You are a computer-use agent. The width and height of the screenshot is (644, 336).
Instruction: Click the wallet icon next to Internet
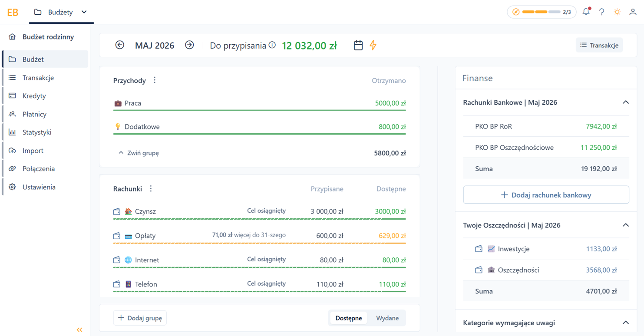coord(117,260)
